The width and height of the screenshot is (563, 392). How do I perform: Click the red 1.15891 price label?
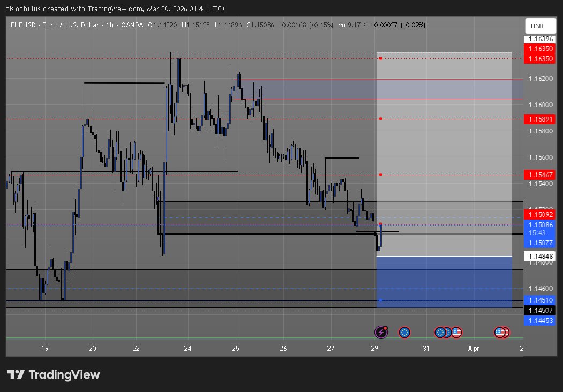pyautogui.click(x=539, y=119)
